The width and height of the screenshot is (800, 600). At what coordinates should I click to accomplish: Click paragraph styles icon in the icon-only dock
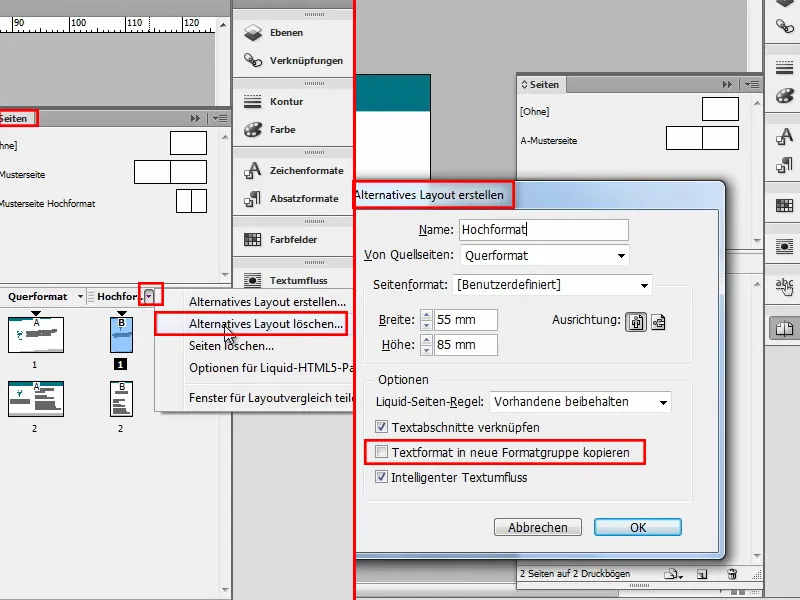point(784,165)
